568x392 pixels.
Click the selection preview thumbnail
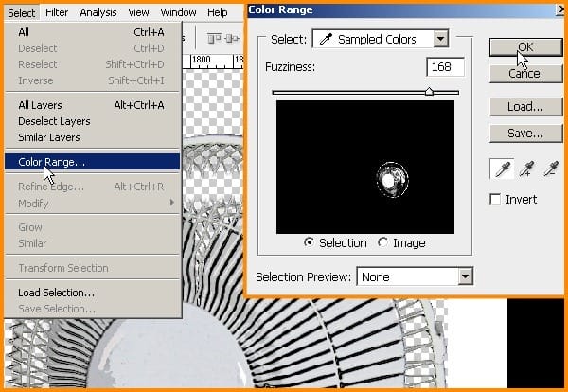pos(365,167)
